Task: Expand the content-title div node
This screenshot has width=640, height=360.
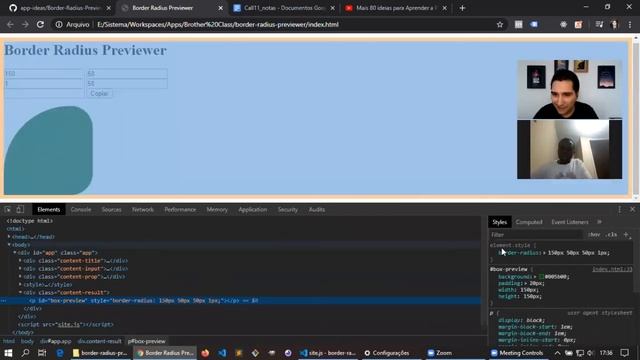Action: tap(20, 260)
